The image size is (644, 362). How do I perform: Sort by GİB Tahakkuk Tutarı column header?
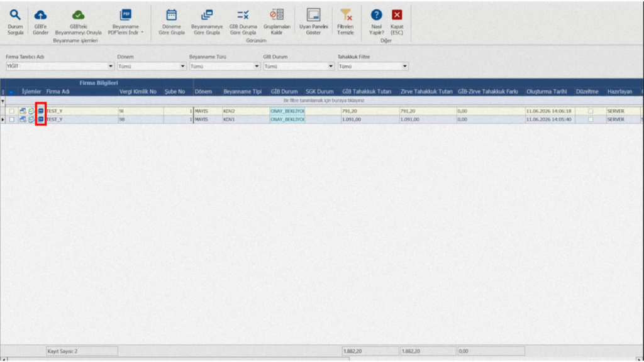[367, 92]
